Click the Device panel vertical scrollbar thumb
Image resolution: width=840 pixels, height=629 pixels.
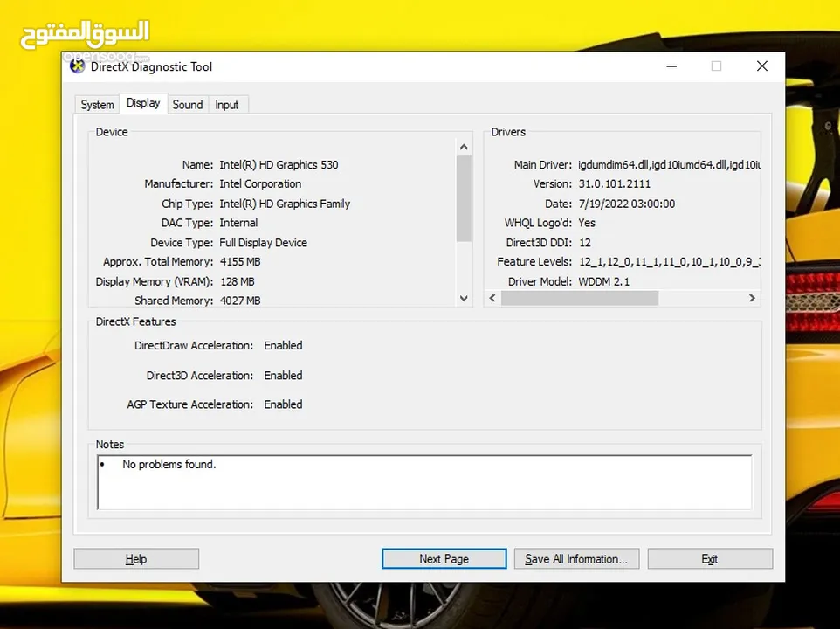(x=464, y=198)
